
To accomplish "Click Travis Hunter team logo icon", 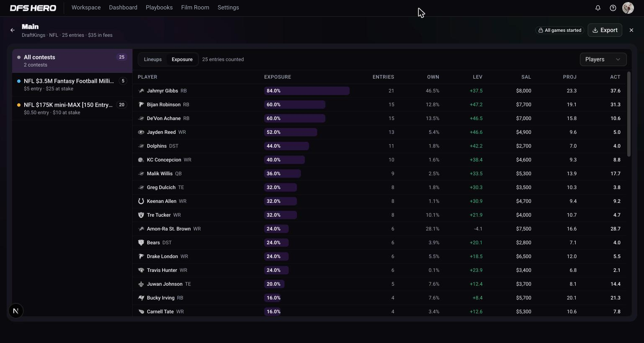I will 141,270.
